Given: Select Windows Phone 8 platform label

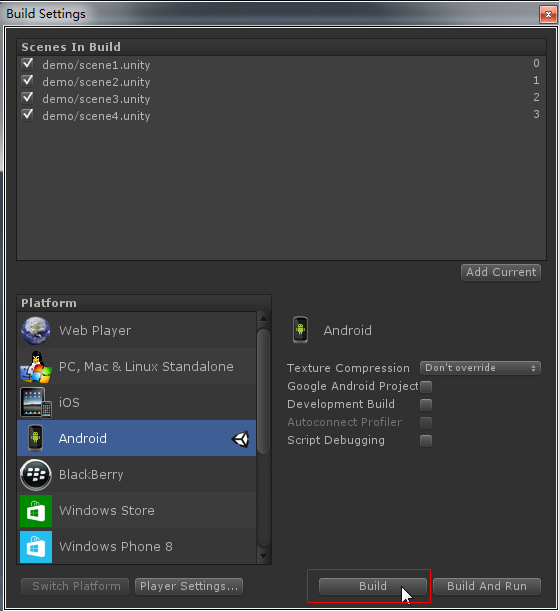Looking at the screenshot, I should coord(116,546).
